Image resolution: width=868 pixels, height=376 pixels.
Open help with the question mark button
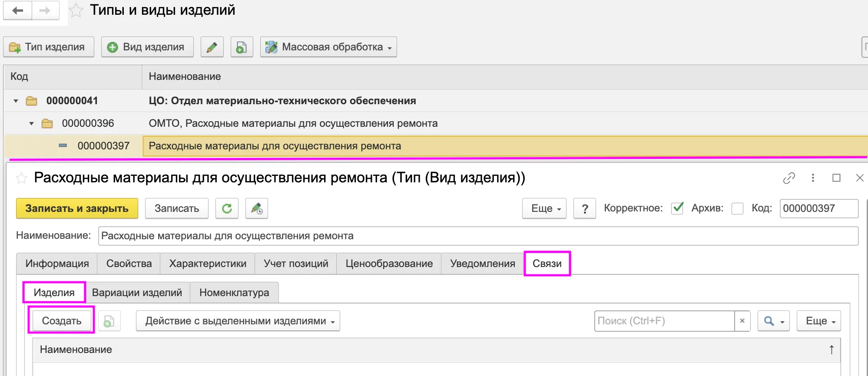click(x=585, y=208)
